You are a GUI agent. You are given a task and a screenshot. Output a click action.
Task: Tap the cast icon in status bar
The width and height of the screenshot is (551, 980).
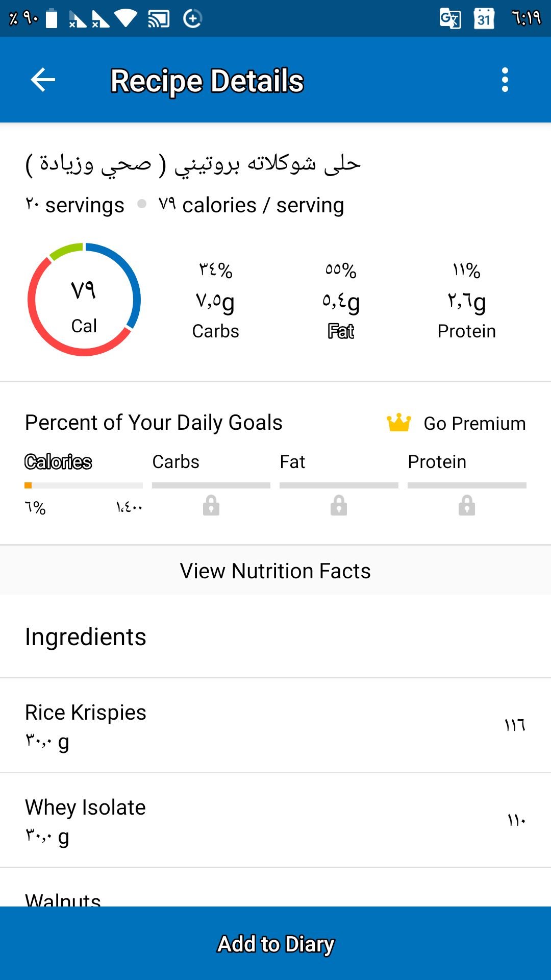coord(159,19)
